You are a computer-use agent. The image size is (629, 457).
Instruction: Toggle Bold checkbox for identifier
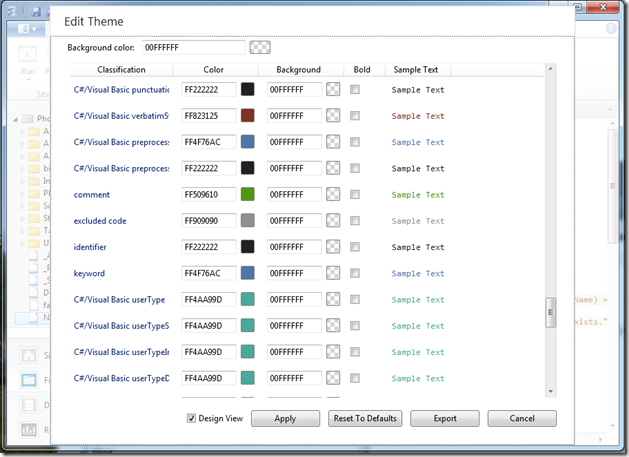[355, 247]
